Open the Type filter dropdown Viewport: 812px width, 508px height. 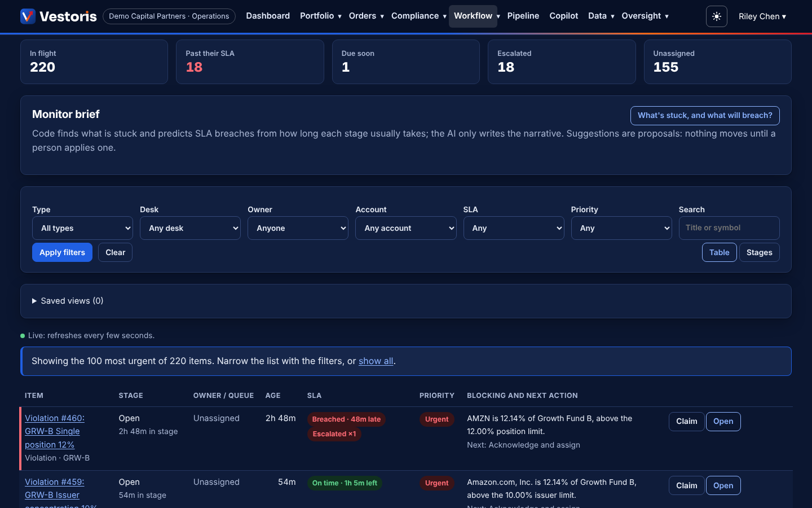[x=82, y=228]
